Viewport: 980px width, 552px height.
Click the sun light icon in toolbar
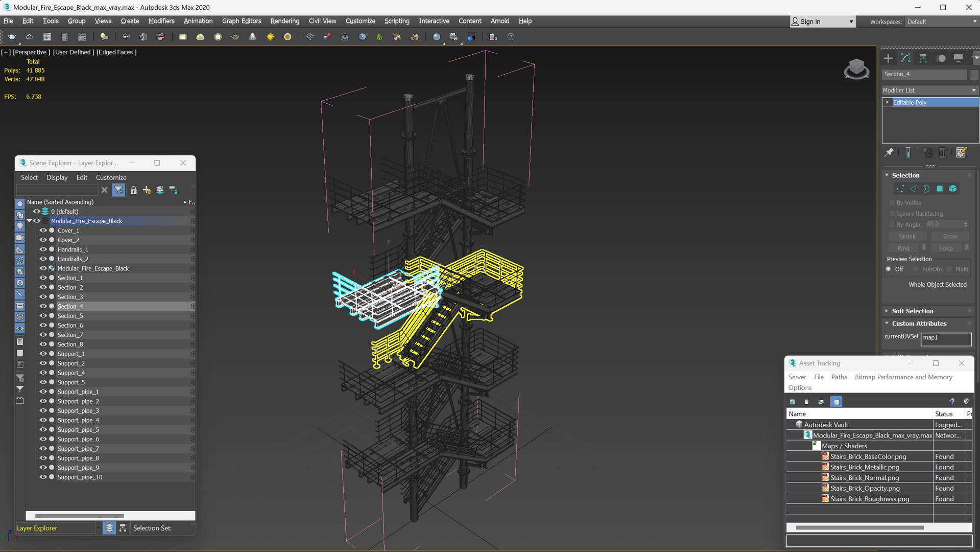click(270, 37)
